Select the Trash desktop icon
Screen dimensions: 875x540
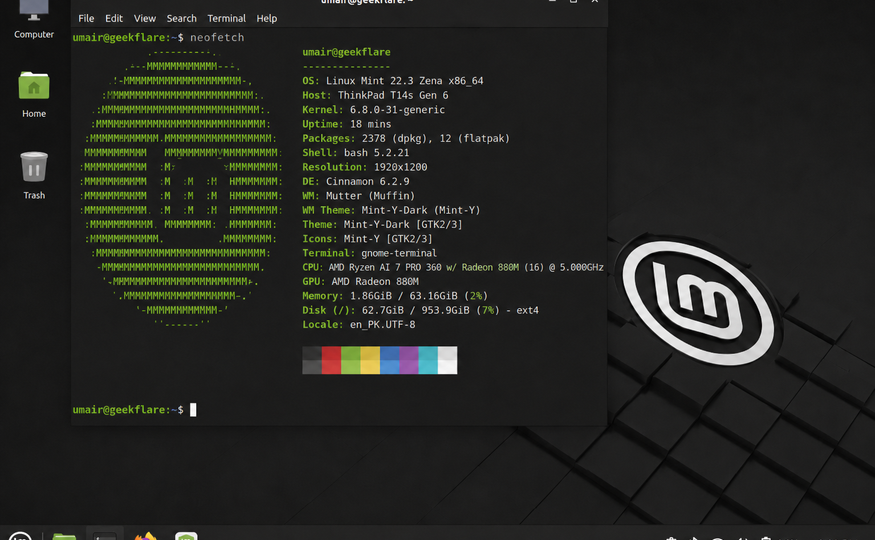[34, 175]
